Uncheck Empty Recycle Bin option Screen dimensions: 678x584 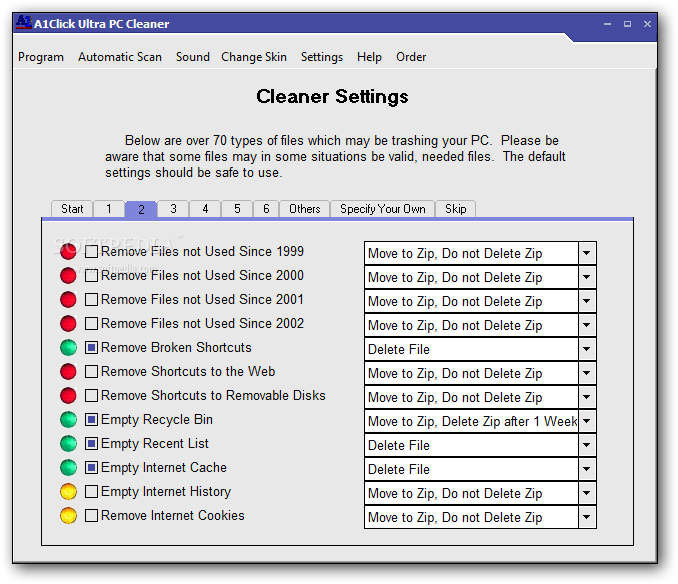pos(91,419)
